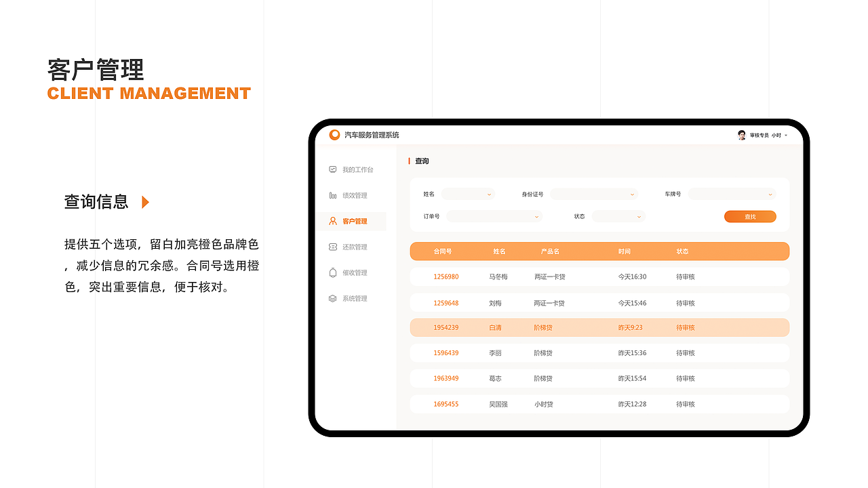Click time 今天16:30
This screenshot has height=488, width=868.
pos(632,277)
